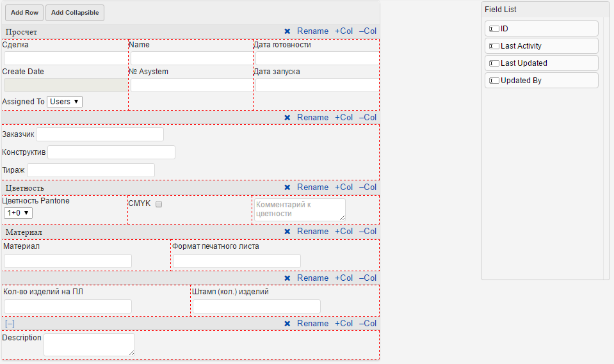Click the Add Row button

(x=24, y=13)
